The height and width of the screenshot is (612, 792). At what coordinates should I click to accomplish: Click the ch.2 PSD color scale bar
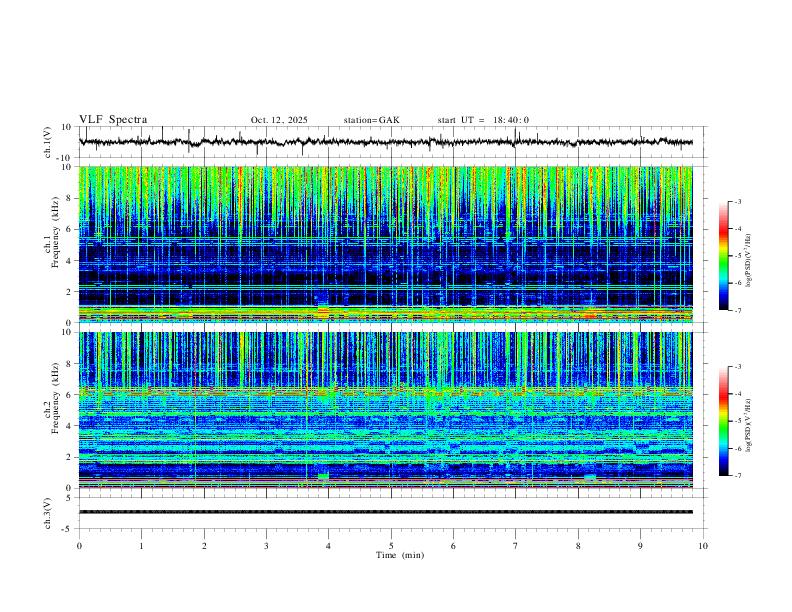(x=723, y=421)
